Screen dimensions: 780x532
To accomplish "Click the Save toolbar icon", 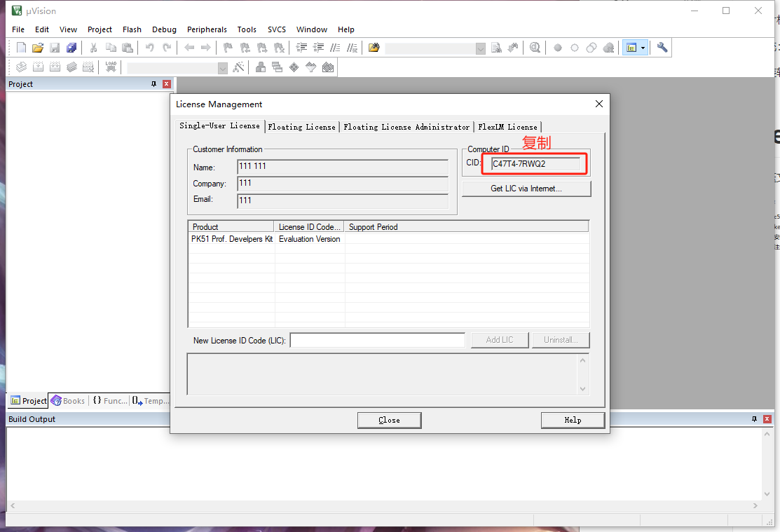I will tap(55, 48).
